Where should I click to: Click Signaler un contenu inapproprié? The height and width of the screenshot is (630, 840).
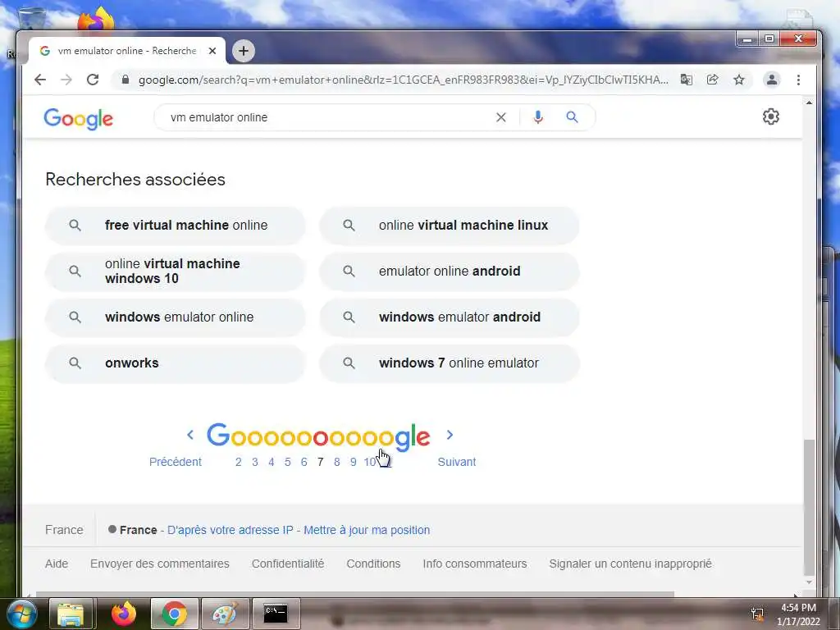click(x=630, y=564)
